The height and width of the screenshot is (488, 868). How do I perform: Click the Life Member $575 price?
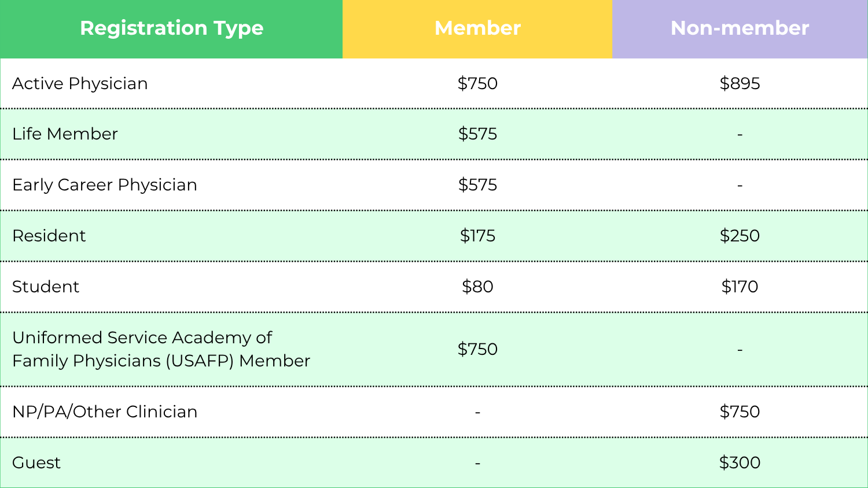477,134
